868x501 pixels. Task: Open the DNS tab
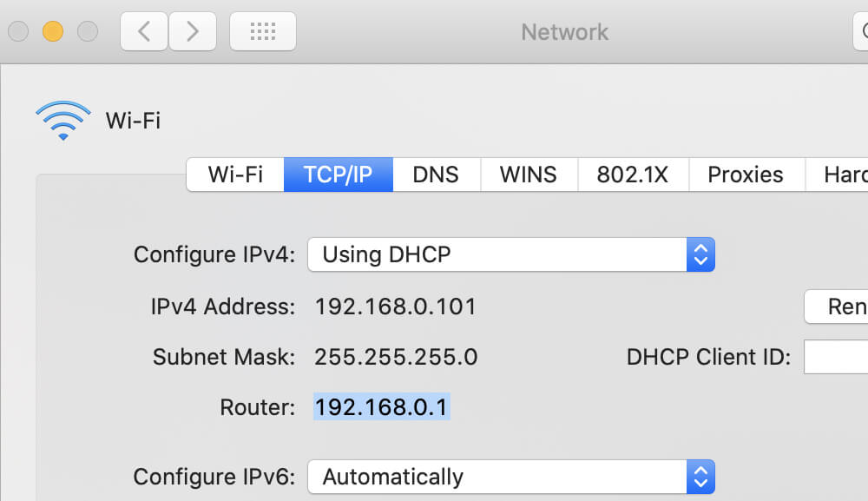436,175
